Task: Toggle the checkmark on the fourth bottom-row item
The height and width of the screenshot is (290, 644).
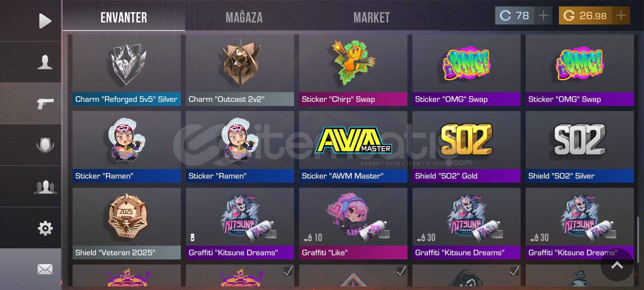Action: point(514,271)
